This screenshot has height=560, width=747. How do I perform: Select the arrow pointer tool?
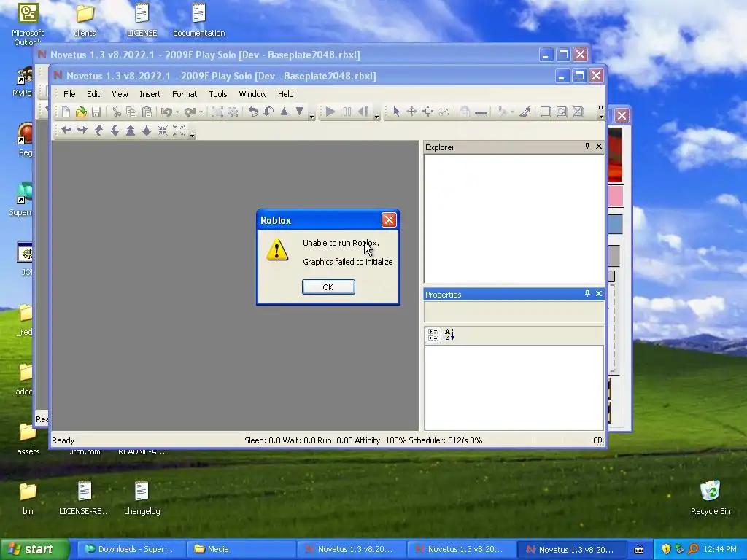pyautogui.click(x=396, y=112)
